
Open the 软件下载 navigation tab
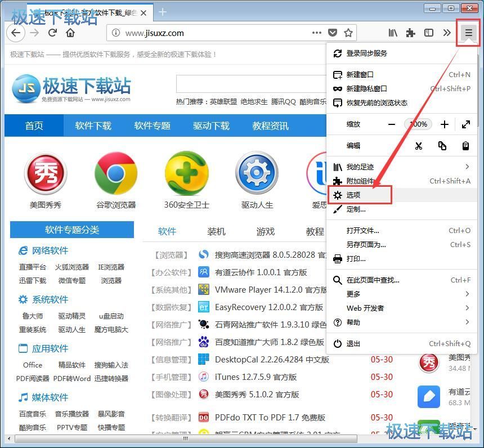pyautogui.click(x=93, y=126)
